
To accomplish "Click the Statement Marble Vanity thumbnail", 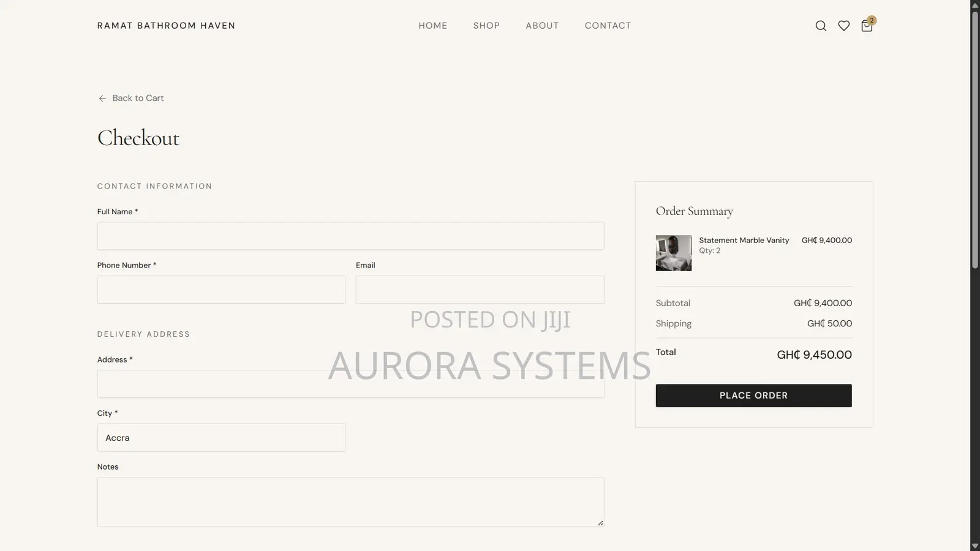I will point(673,253).
